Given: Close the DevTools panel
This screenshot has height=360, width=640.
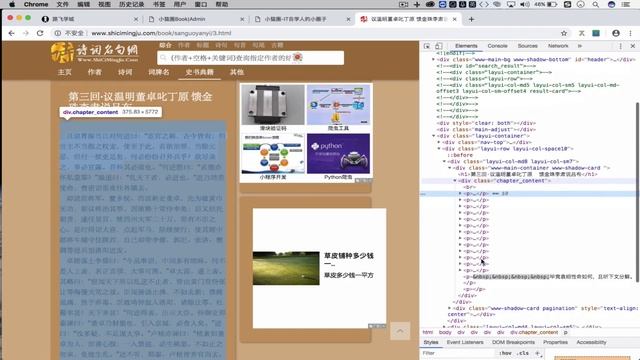Looking at the screenshot, I should [x=633, y=46].
